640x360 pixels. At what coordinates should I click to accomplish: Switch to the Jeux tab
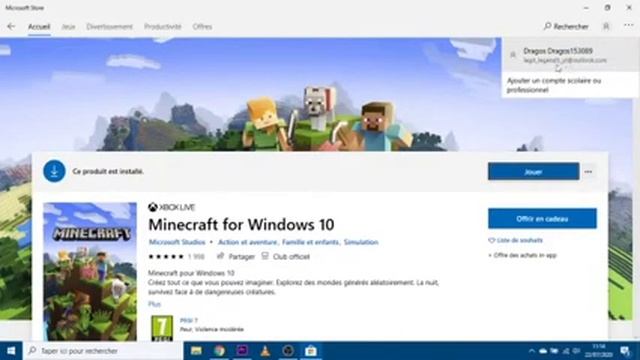[68, 27]
